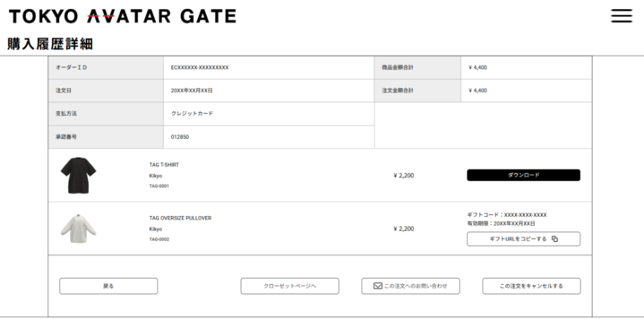
Task: Click the white pullover thumbnail
Action: point(78,228)
